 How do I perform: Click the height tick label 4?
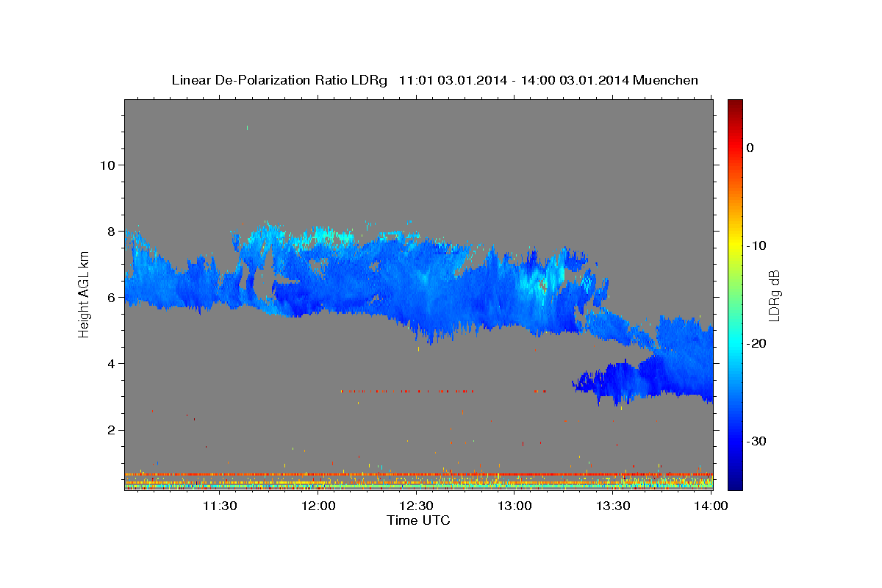pos(112,363)
